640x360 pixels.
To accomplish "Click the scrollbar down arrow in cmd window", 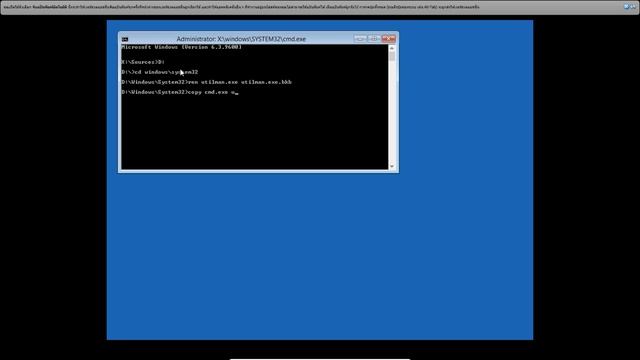I will click(x=392, y=166).
